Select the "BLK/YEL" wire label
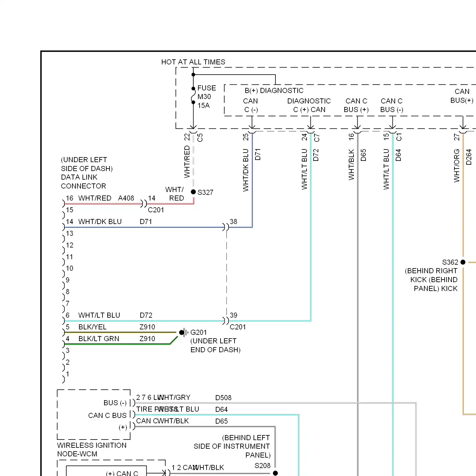The height and width of the screenshot is (476, 476). click(x=92, y=327)
